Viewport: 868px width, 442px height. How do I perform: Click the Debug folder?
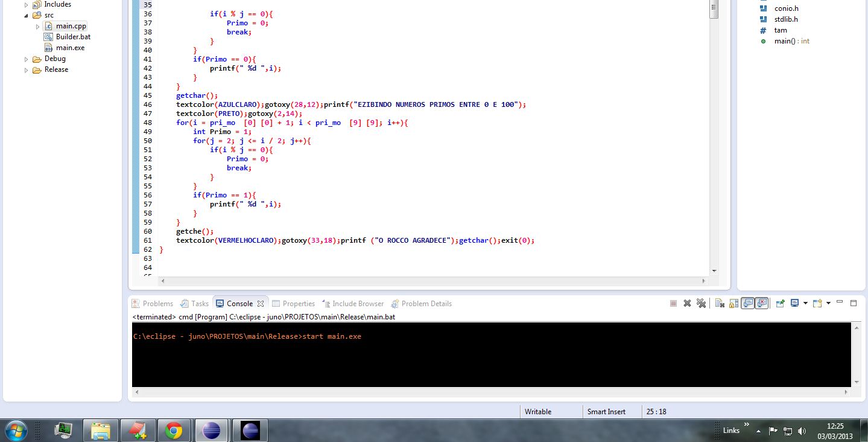[55, 59]
